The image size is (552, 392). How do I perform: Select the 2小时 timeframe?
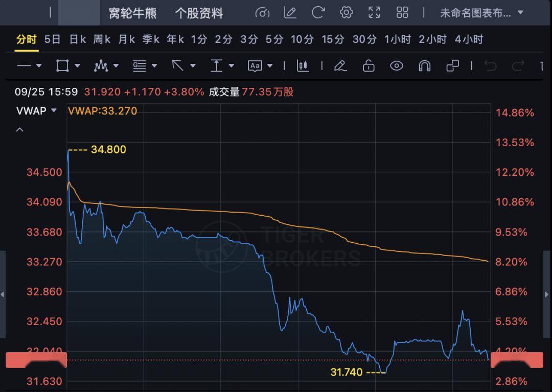[433, 39]
